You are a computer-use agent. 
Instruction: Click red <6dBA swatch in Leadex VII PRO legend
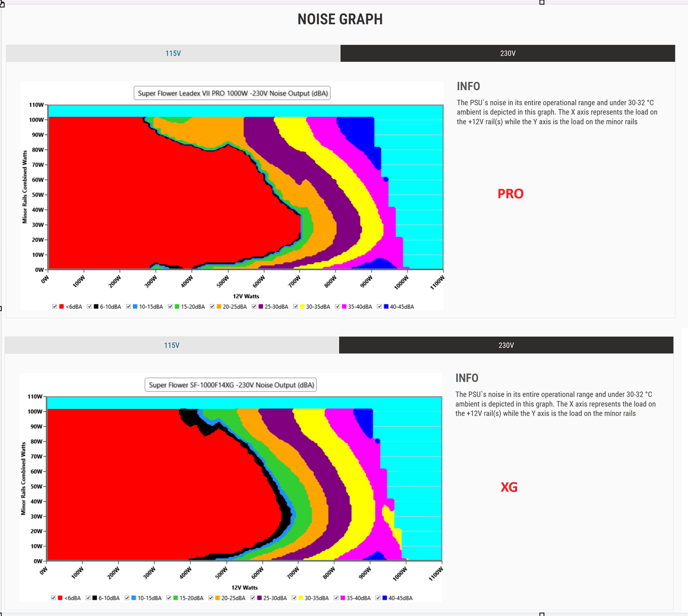pyautogui.click(x=61, y=307)
